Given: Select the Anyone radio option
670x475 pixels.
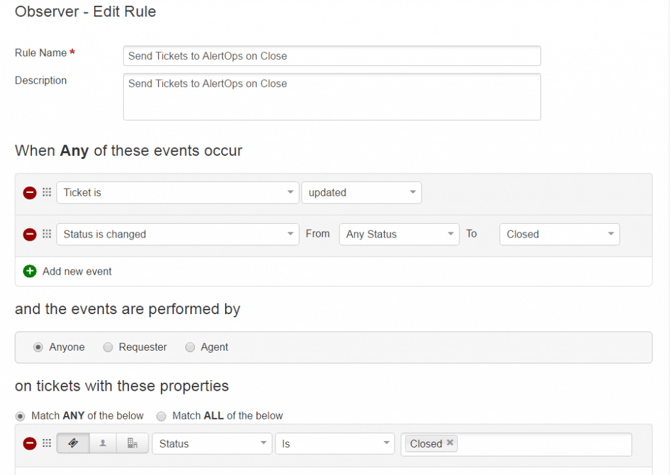Looking at the screenshot, I should tap(38, 347).
